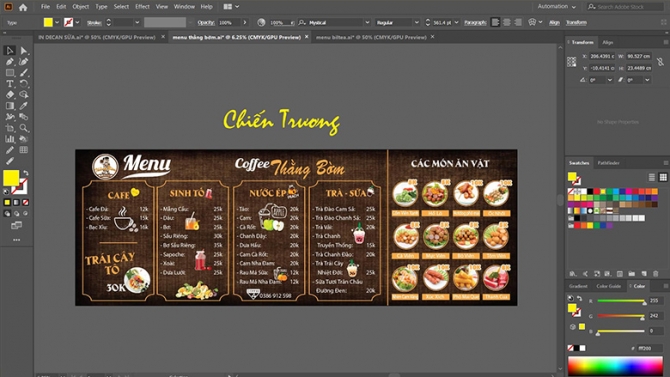
Task: Open the Object menu
Action: 81,6
